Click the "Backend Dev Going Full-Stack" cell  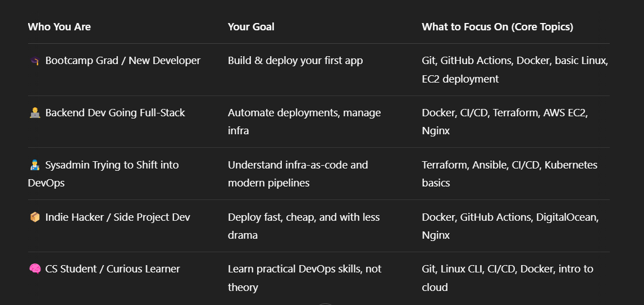(x=115, y=113)
